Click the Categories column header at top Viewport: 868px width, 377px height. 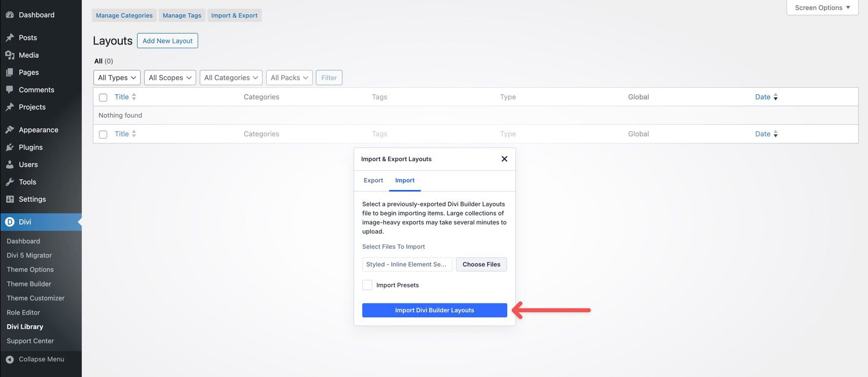click(x=261, y=97)
